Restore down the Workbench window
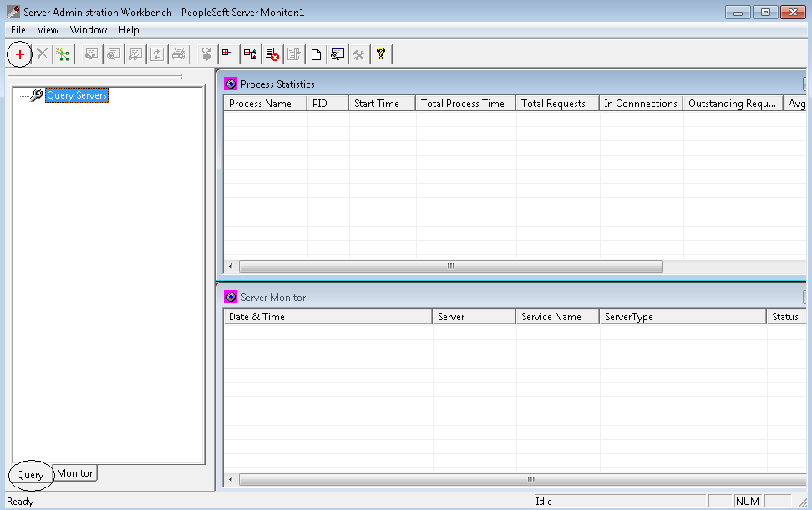Screen dimensions: 812x510 coord(765,13)
